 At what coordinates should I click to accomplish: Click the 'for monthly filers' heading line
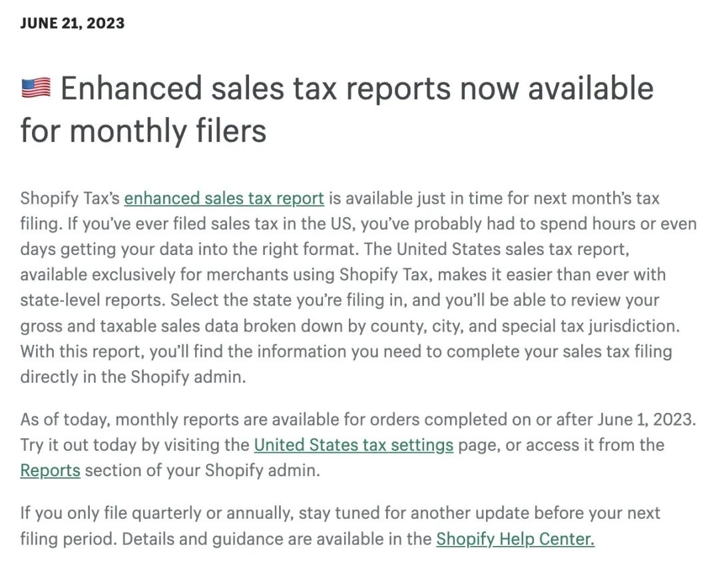(143, 131)
